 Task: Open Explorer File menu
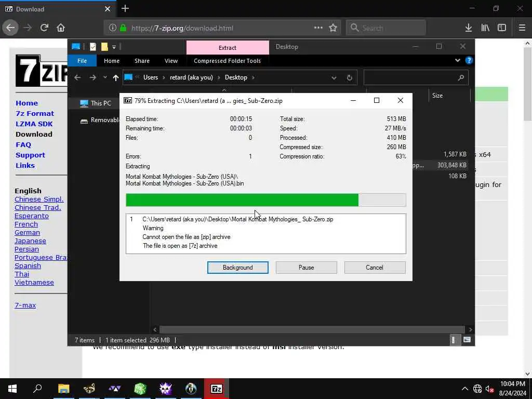coord(82,61)
